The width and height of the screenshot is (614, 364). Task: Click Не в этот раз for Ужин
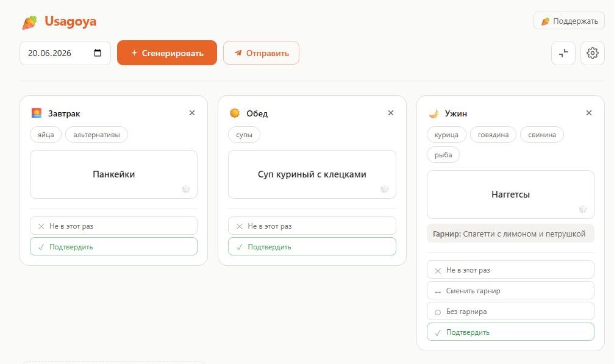(510, 269)
